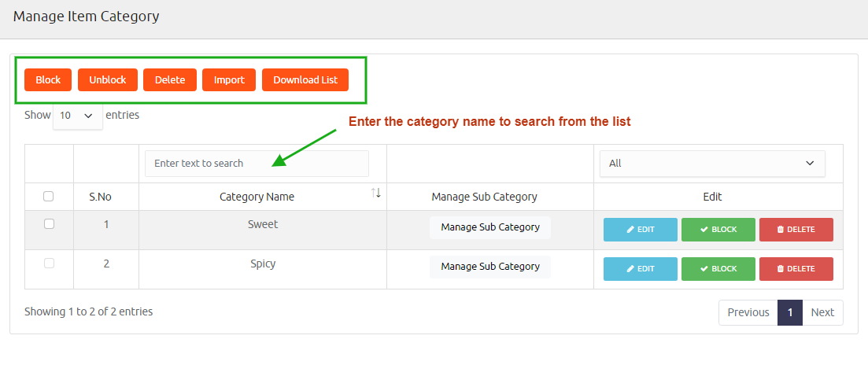Check the checkbox for the Spicy row
The width and height of the screenshot is (868, 376).
[x=49, y=264]
